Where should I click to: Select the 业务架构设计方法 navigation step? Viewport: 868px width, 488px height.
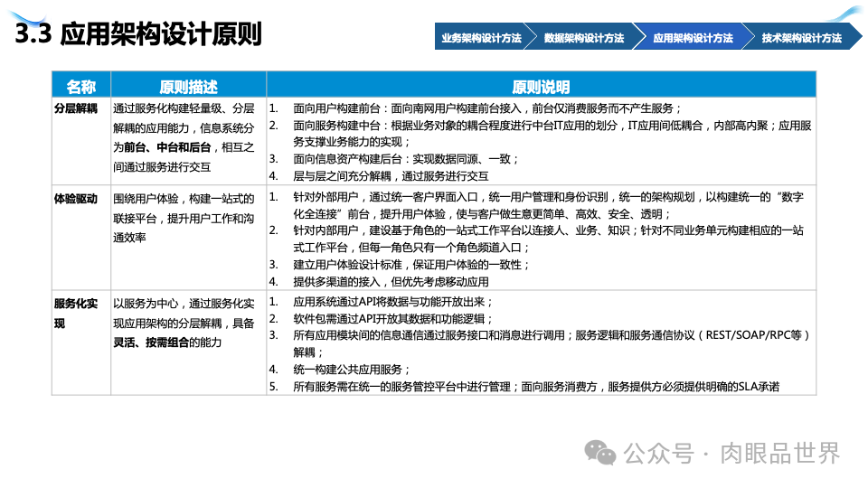(481, 38)
